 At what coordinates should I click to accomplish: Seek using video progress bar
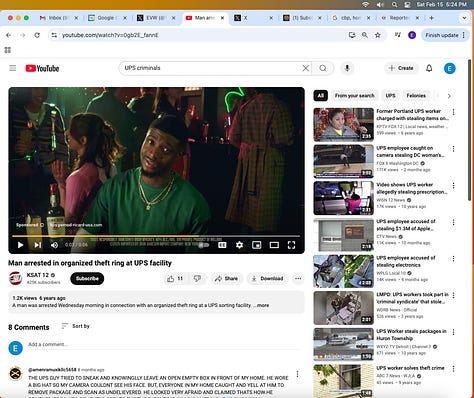(156, 236)
